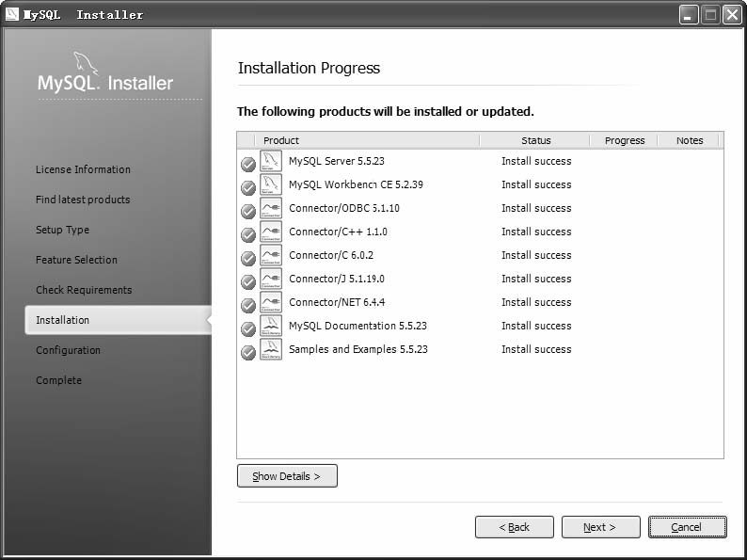Select the Connector/C 6.0.2 row text
Viewport: 747px width, 560px height.
click(331, 255)
